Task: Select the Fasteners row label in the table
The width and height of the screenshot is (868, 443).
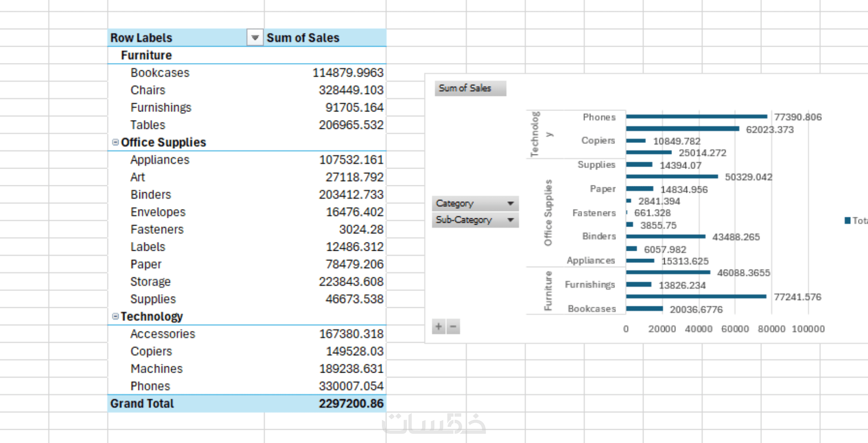Action: click(157, 229)
